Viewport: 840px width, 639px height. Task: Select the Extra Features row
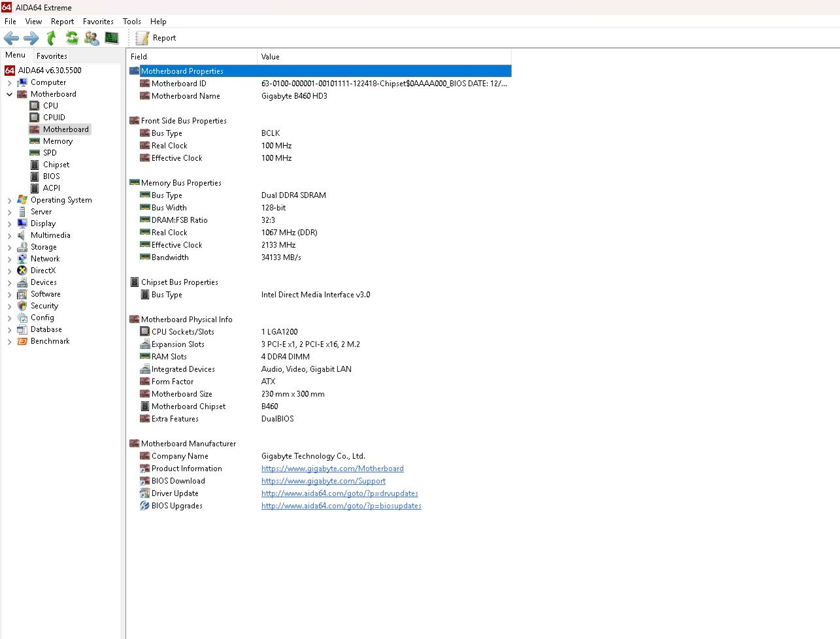pos(320,419)
